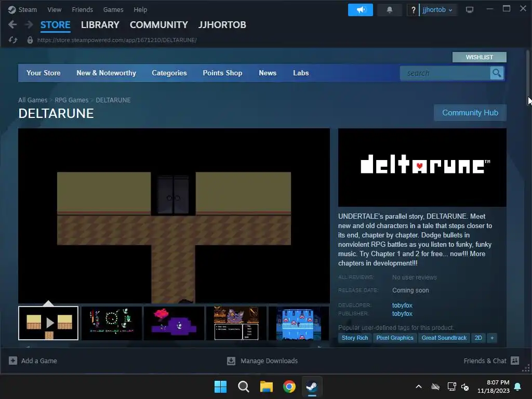This screenshot has width=532, height=399.
Task: Select the shop dialogue screenshot thumbnail
Action: coord(236,323)
